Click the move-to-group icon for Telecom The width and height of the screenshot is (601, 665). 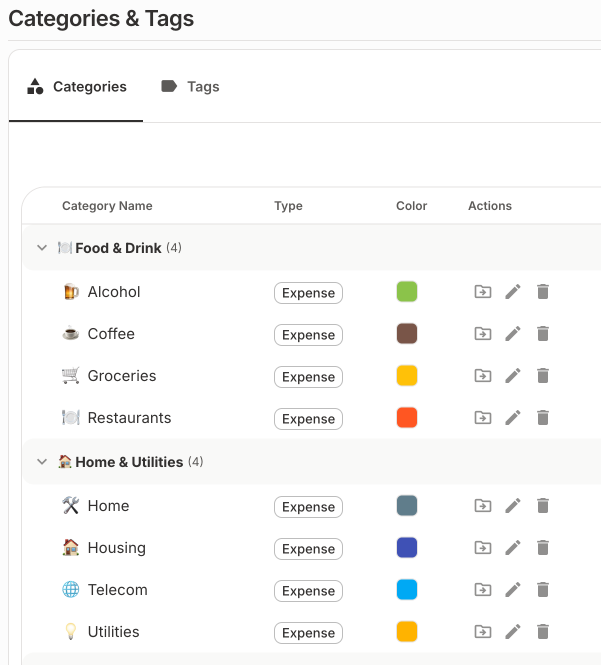coord(483,590)
